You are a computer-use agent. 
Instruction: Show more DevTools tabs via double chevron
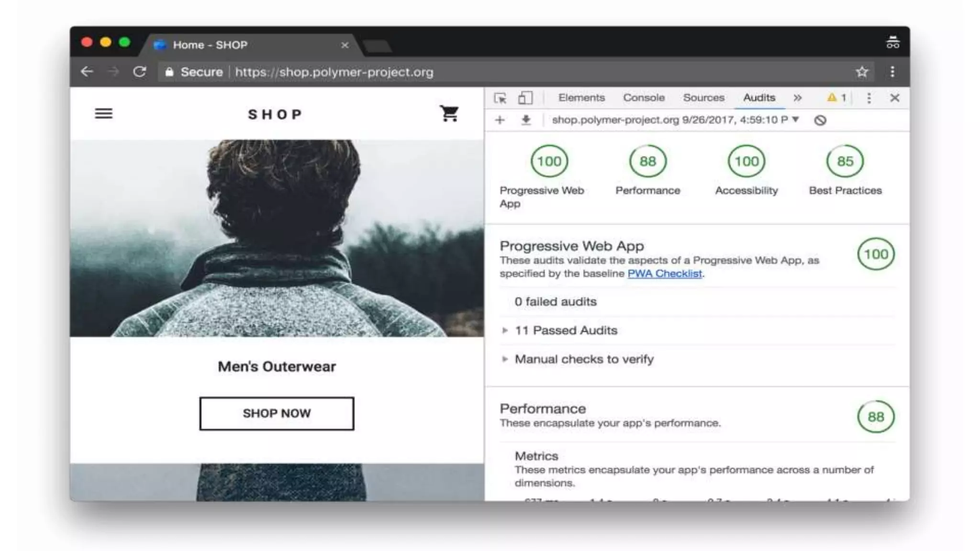click(x=797, y=98)
